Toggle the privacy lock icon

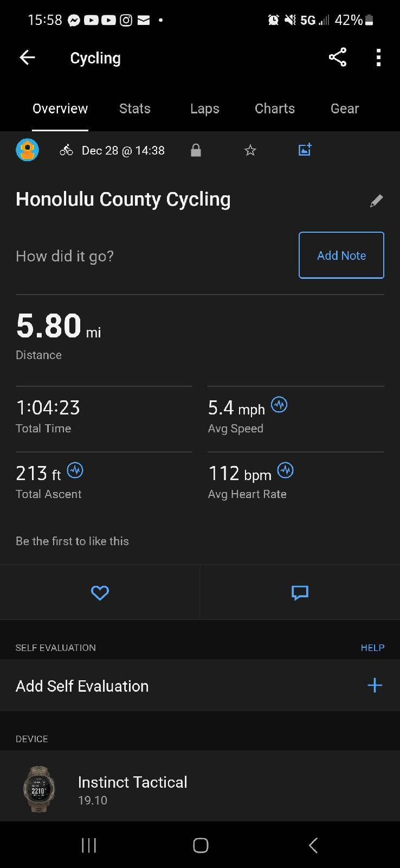click(196, 150)
